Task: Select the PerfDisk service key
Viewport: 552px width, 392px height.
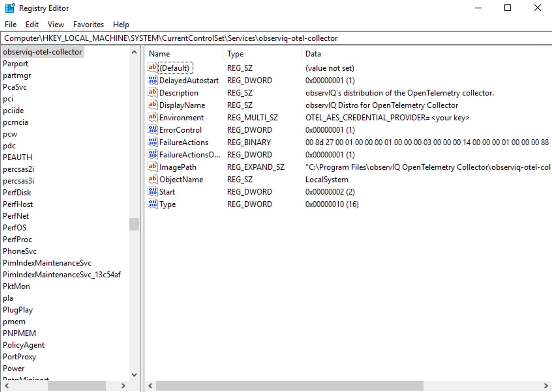Action: 17,192
